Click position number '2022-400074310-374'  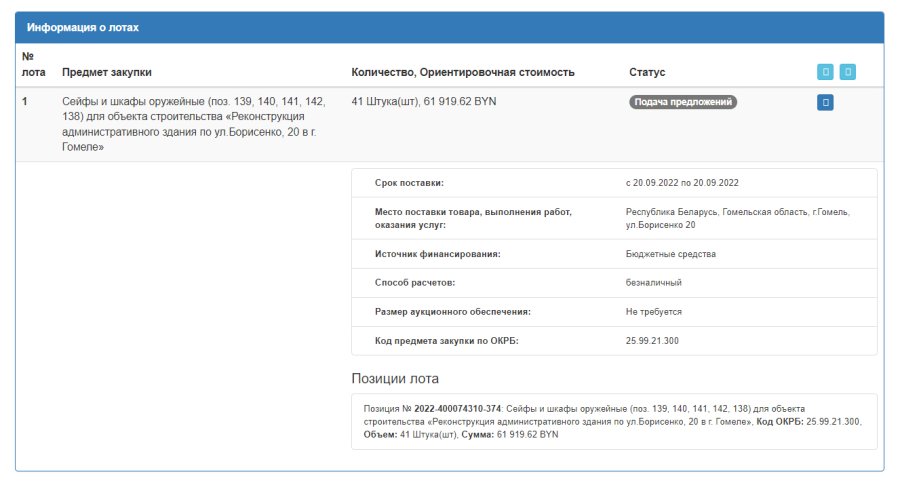coord(457,409)
